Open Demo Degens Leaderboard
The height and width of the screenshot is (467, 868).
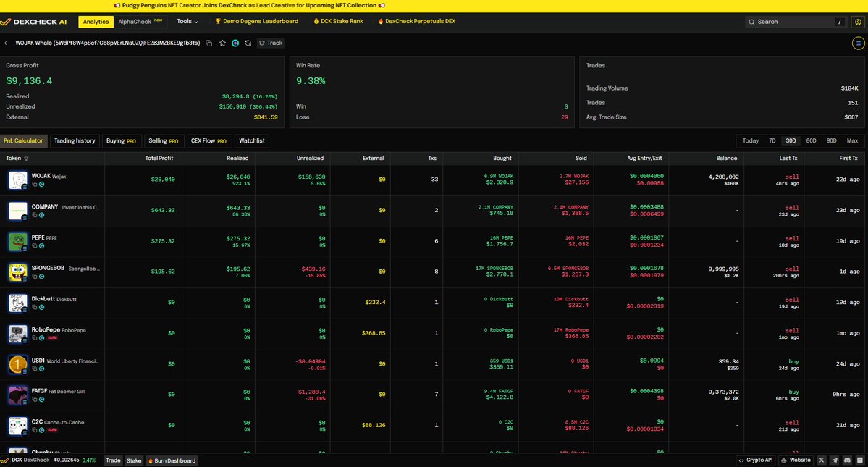point(256,22)
